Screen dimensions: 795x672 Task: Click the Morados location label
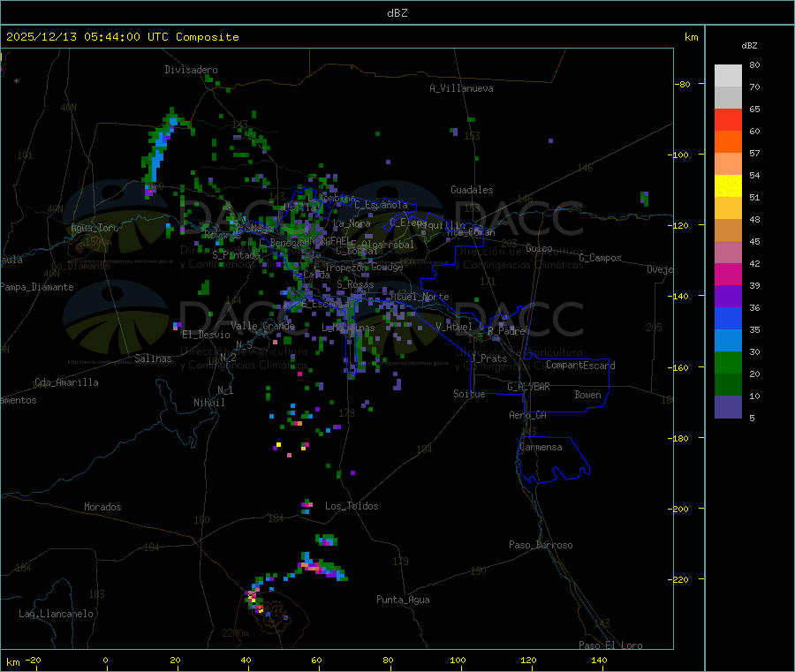[x=102, y=507]
